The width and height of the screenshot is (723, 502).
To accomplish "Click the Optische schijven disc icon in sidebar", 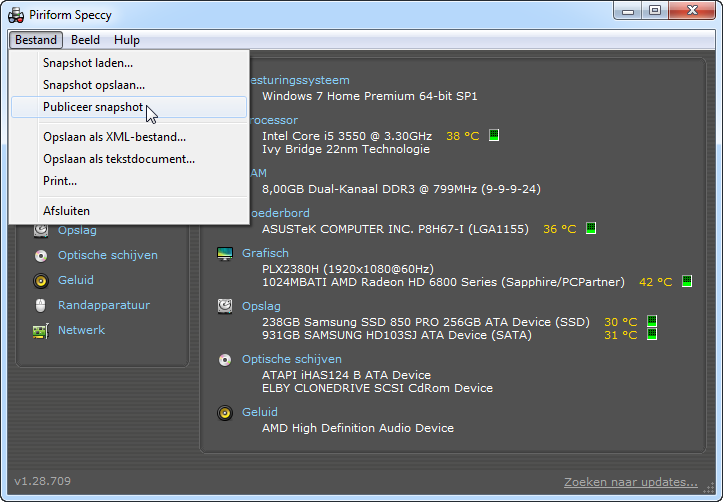I will coord(41,255).
